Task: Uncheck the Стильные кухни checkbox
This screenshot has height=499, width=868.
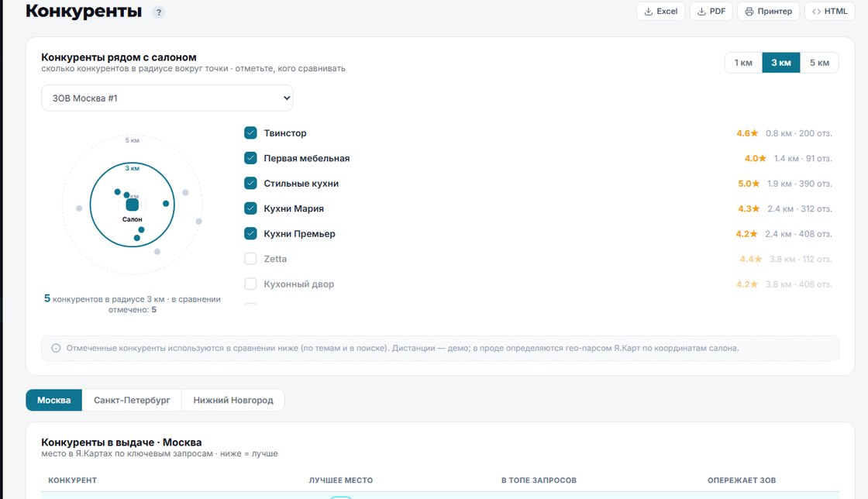Action: click(251, 183)
